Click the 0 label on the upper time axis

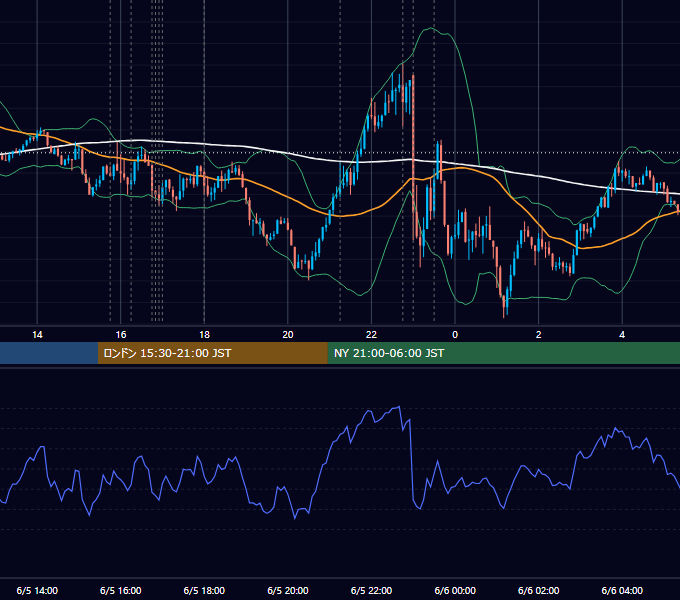click(455, 335)
